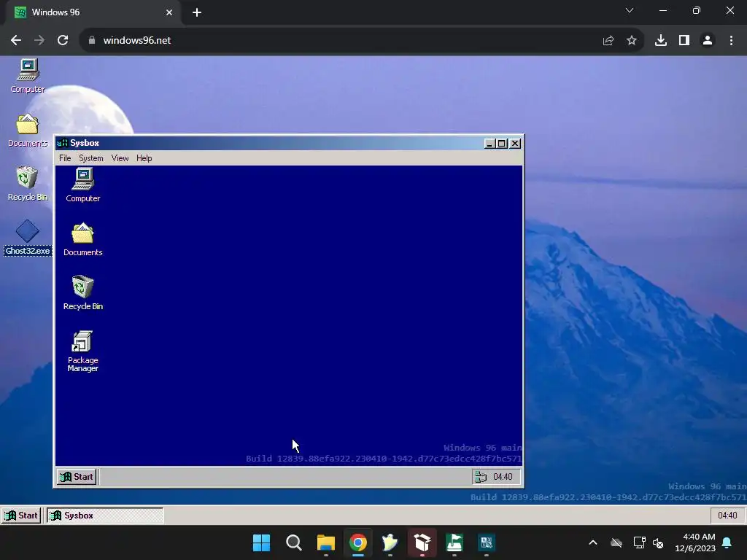Click Start button on Windows 96 taskbar

click(x=21, y=516)
